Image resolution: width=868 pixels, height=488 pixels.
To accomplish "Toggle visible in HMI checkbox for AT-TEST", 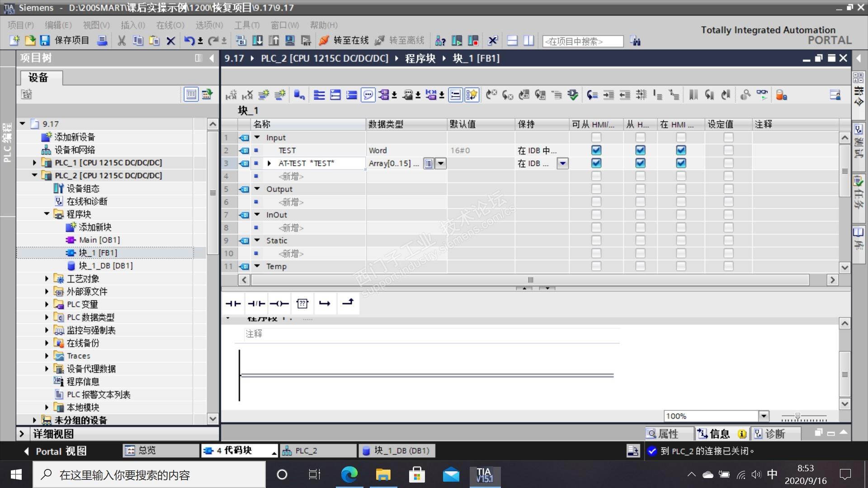I will (x=681, y=163).
